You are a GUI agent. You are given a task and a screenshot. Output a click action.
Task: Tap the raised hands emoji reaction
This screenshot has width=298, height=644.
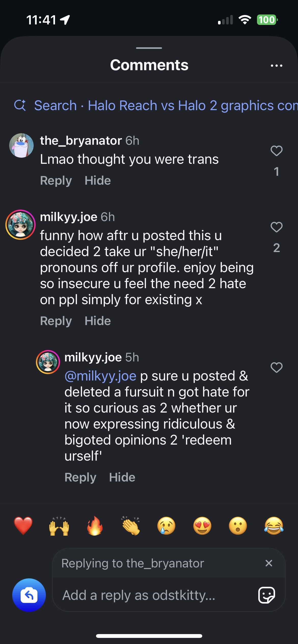(x=59, y=526)
